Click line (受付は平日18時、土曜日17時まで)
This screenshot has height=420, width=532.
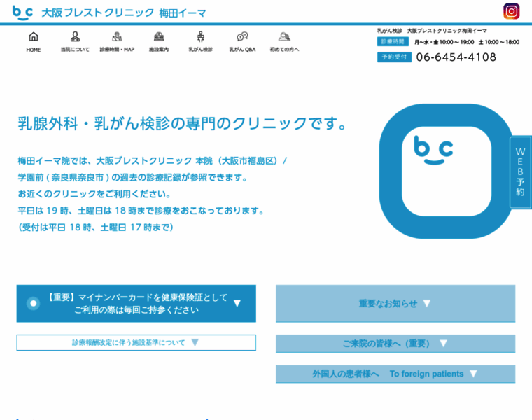click(96, 227)
